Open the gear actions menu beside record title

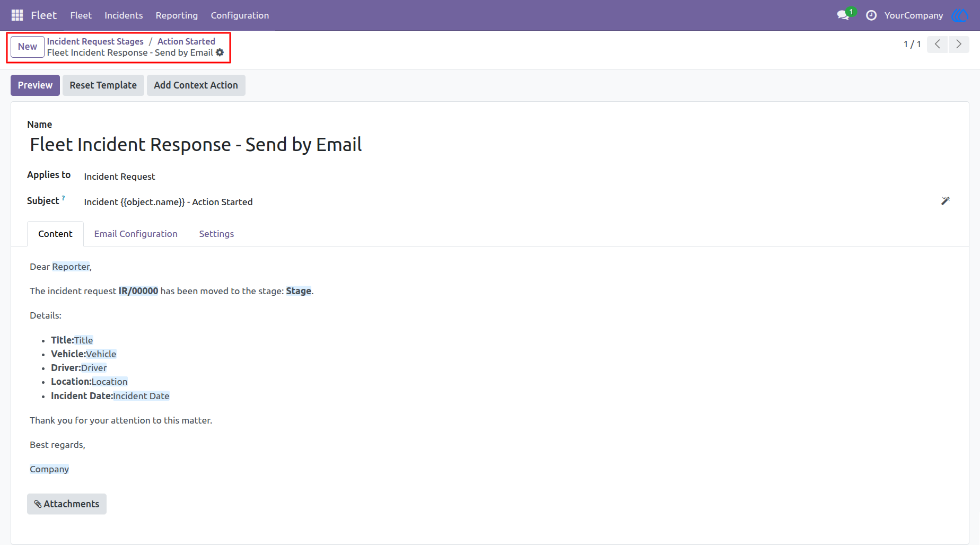coord(220,52)
